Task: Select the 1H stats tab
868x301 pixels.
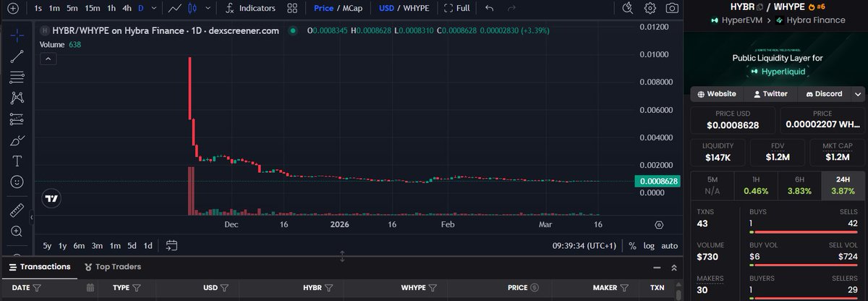Action: (x=756, y=185)
